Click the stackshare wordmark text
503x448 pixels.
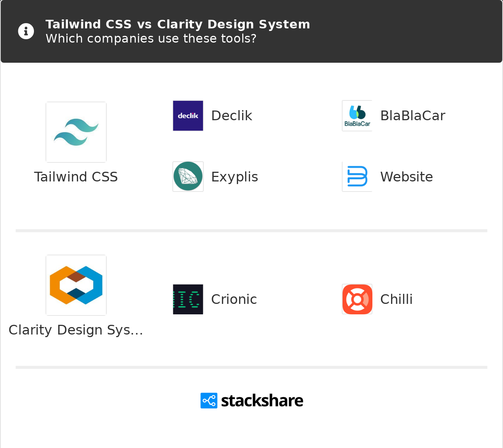point(262,400)
